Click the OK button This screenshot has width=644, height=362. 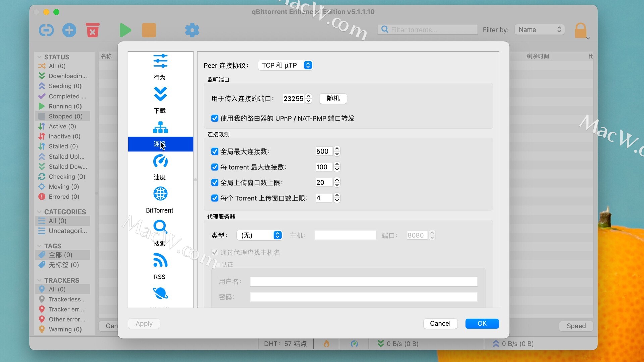coord(482,323)
